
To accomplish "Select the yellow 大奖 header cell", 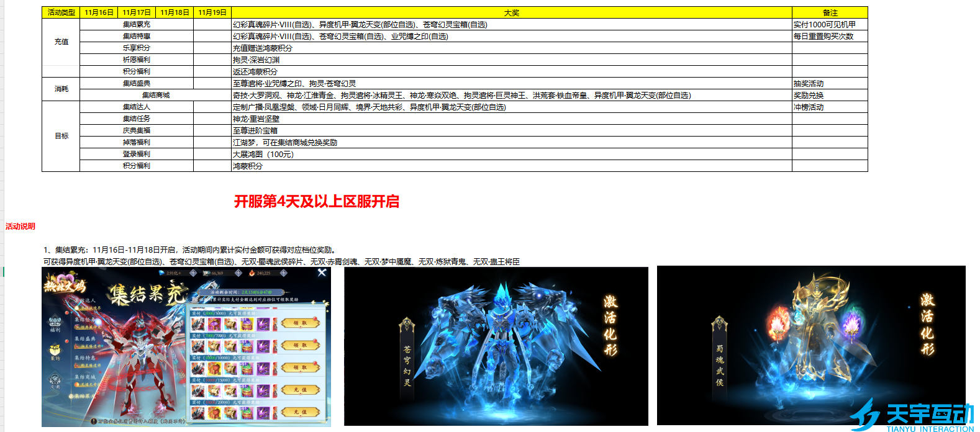I will [x=511, y=12].
